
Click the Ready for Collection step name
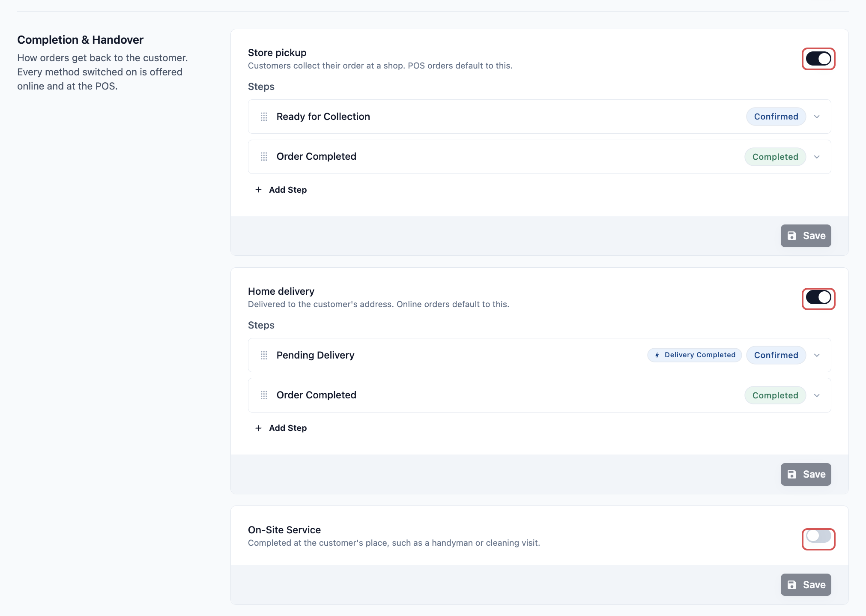click(x=323, y=117)
